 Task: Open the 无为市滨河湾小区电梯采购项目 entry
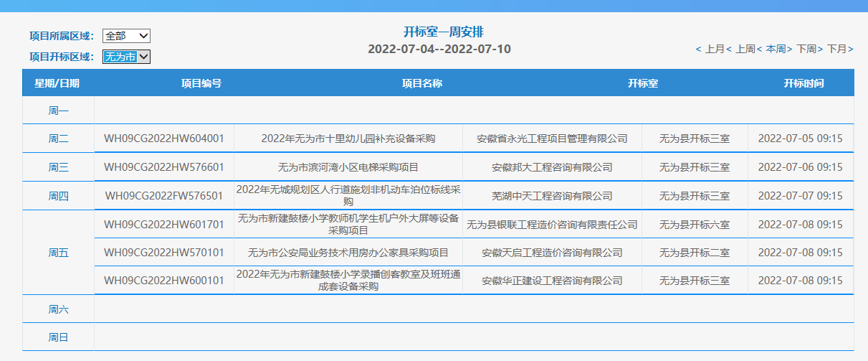pyautogui.click(x=348, y=167)
